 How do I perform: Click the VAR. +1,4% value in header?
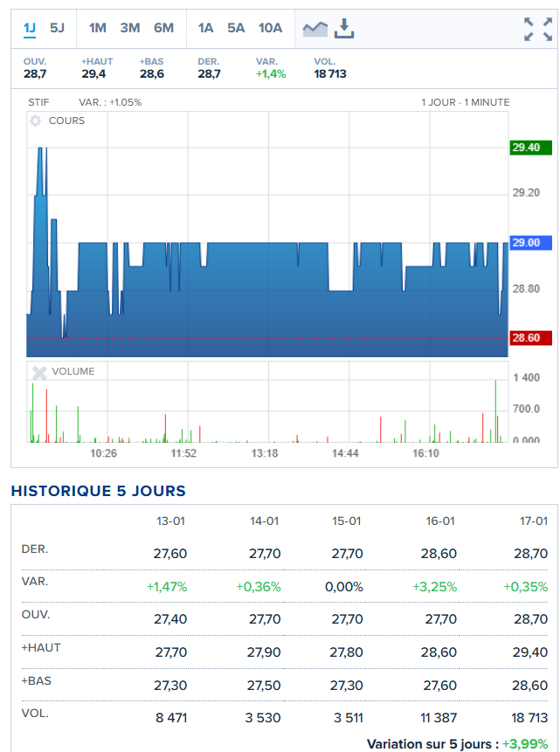click(271, 74)
